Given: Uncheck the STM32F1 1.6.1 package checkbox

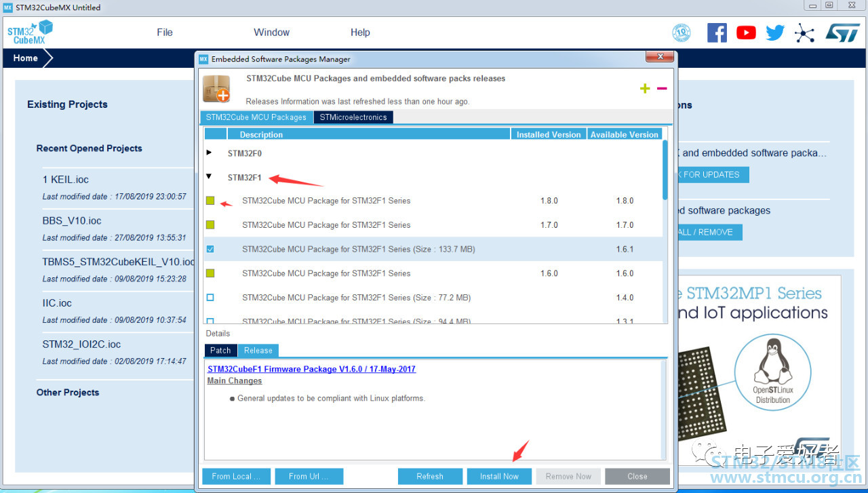Looking at the screenshot, I should [x=210, y=250].
